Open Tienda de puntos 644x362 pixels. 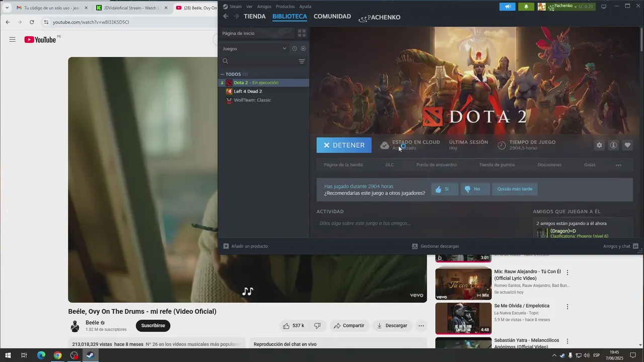tap(497, 165)
